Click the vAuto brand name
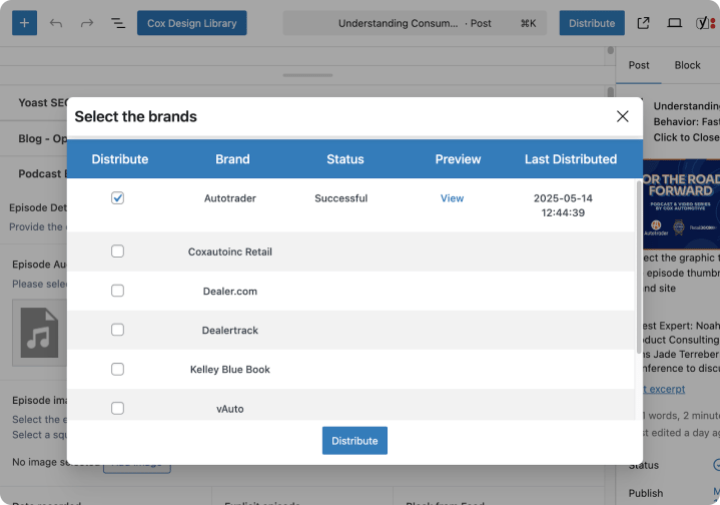 [x=230, y=409]
